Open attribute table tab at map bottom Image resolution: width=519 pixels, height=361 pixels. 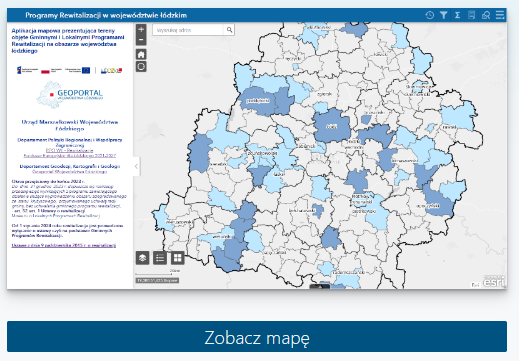(x=320, y=286)
